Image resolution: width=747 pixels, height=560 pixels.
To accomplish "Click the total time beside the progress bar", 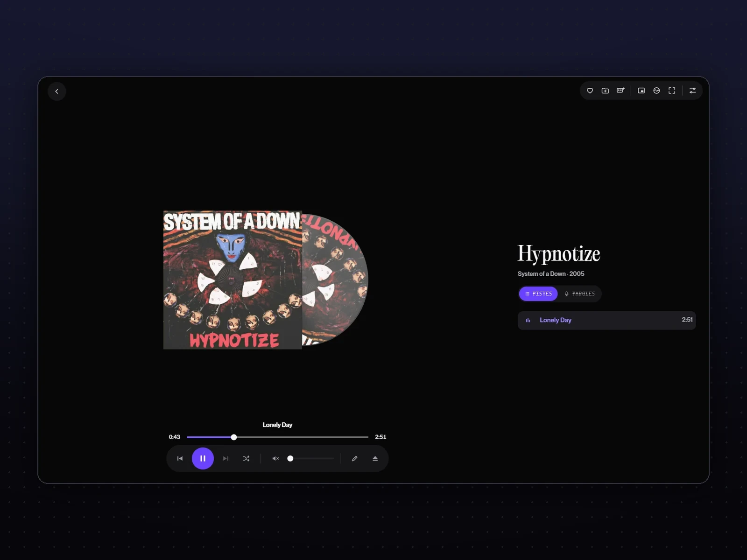I will pyautogui.click(x=381, y=437).
